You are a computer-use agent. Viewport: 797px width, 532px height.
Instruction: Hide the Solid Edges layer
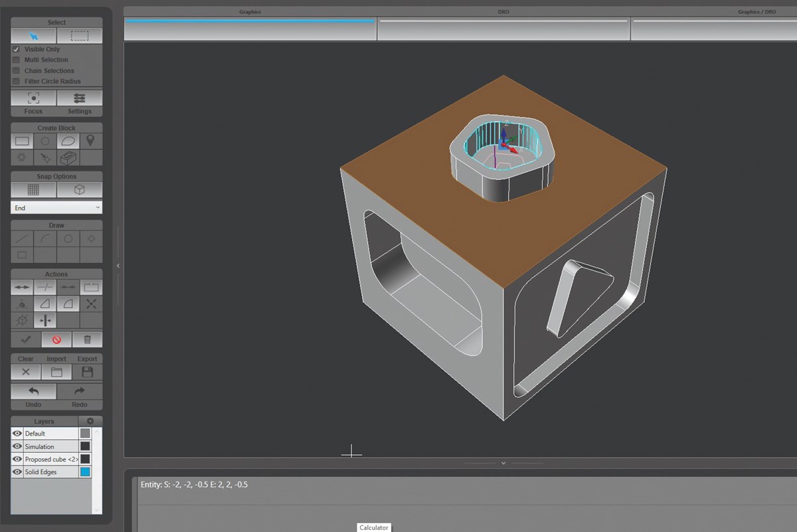click(x=17, y=472)
